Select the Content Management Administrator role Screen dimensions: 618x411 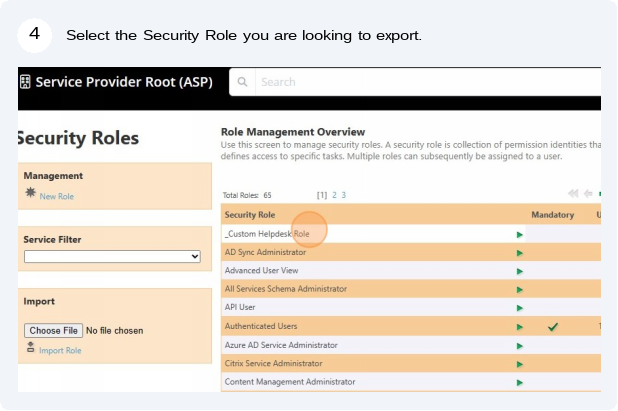290,381
